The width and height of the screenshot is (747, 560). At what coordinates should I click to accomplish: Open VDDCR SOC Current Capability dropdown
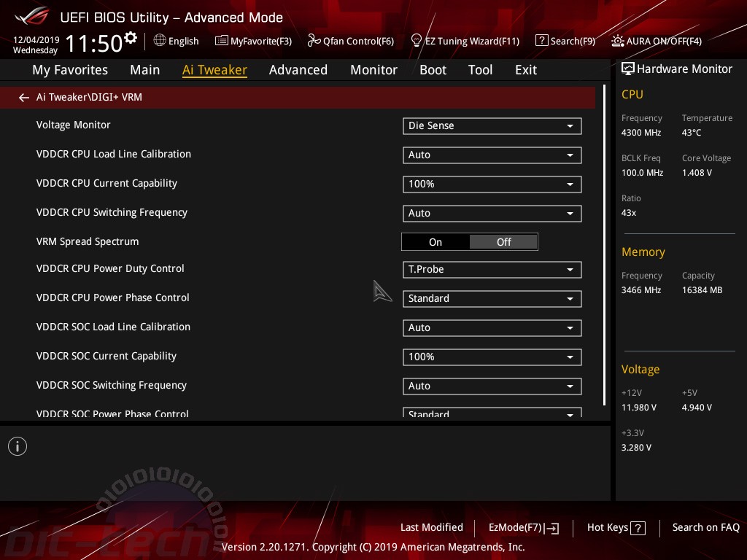click(x=492, y=357)
